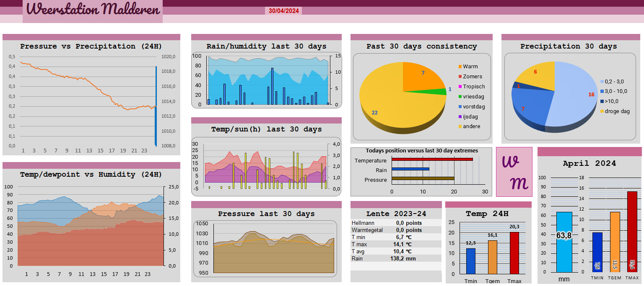Select the red Temperature bar in extremes chart
This screenshot has width=644, height=286.
click(x=432, y=159)
